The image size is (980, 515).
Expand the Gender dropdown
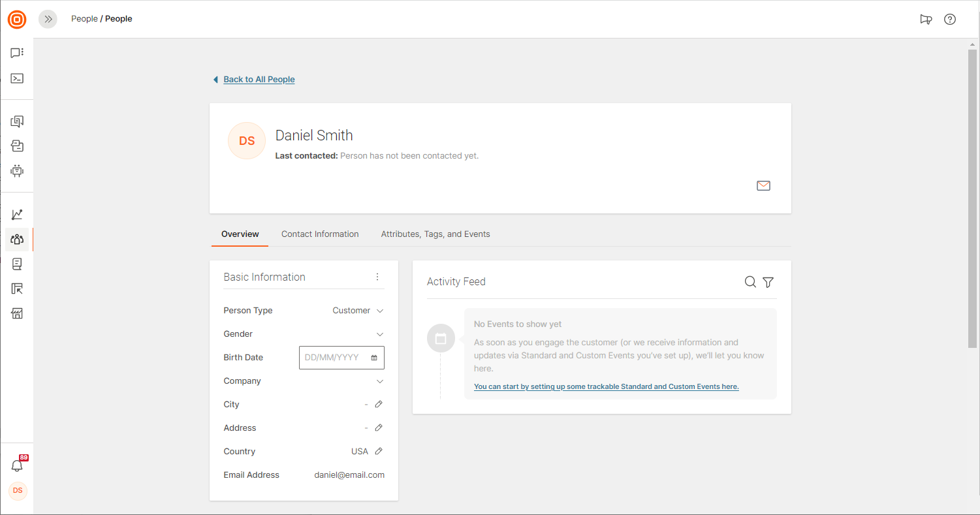[380, 334]
